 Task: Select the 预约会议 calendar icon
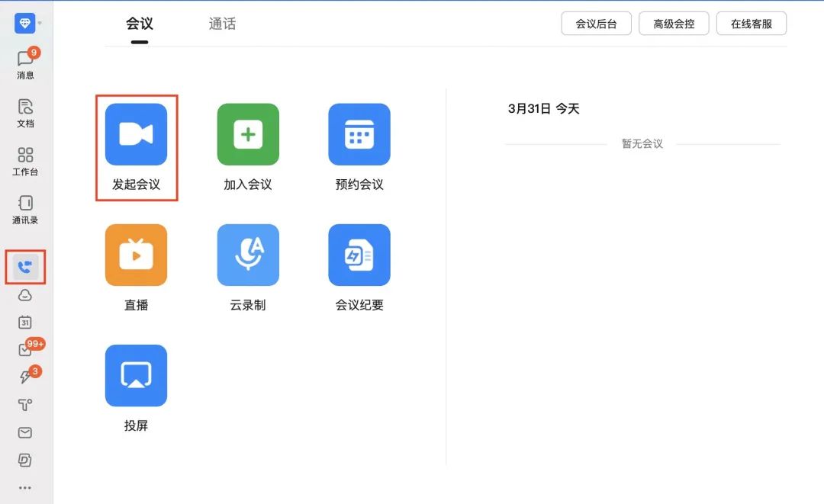tap(359, 134)
